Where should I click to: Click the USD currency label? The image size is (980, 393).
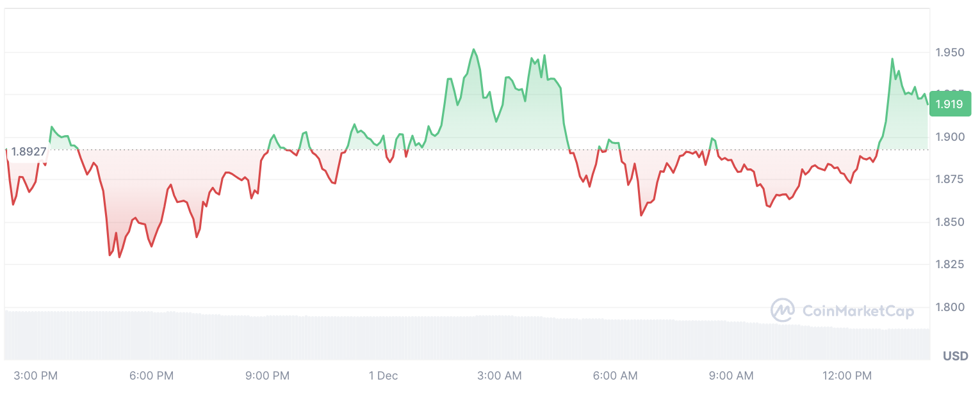pos(956,356)
